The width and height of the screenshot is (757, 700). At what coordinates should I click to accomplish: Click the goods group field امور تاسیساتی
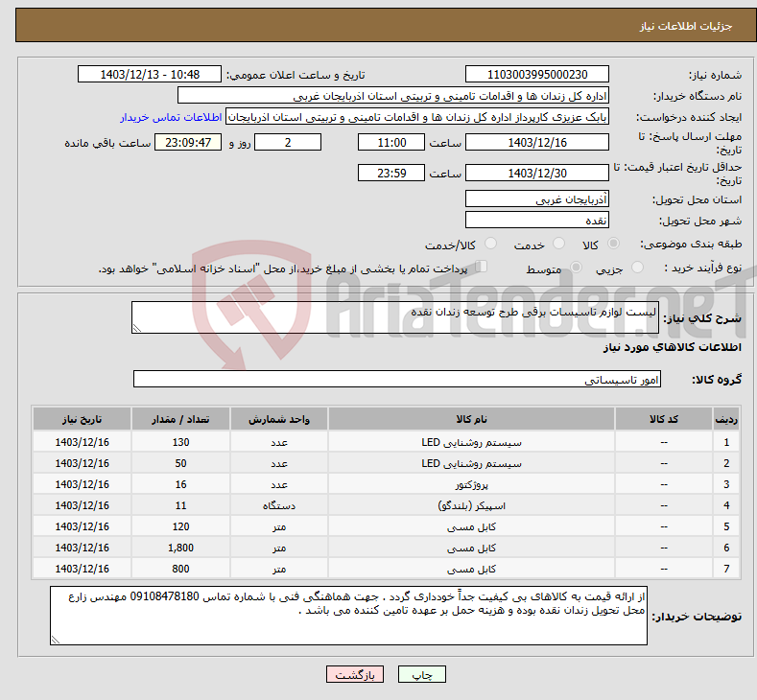[x=397, y=379]
